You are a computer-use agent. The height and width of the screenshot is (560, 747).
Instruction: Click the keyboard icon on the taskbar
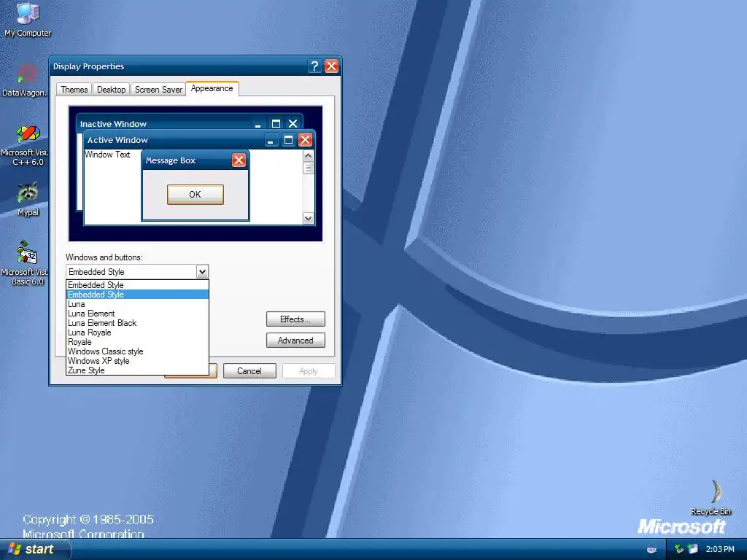click(651, 549)
